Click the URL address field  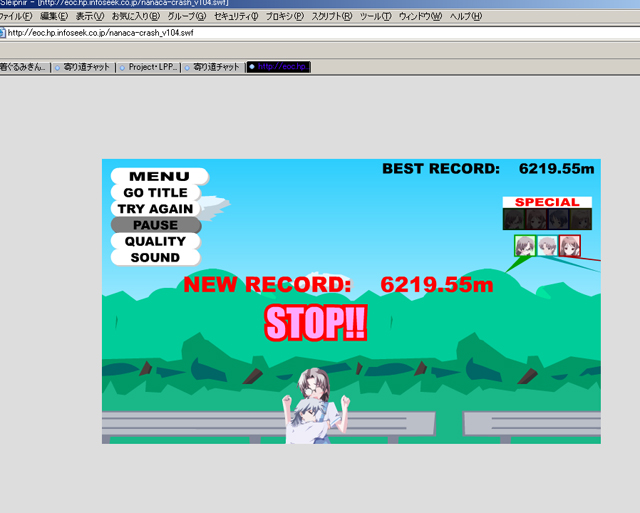[322, 33]
